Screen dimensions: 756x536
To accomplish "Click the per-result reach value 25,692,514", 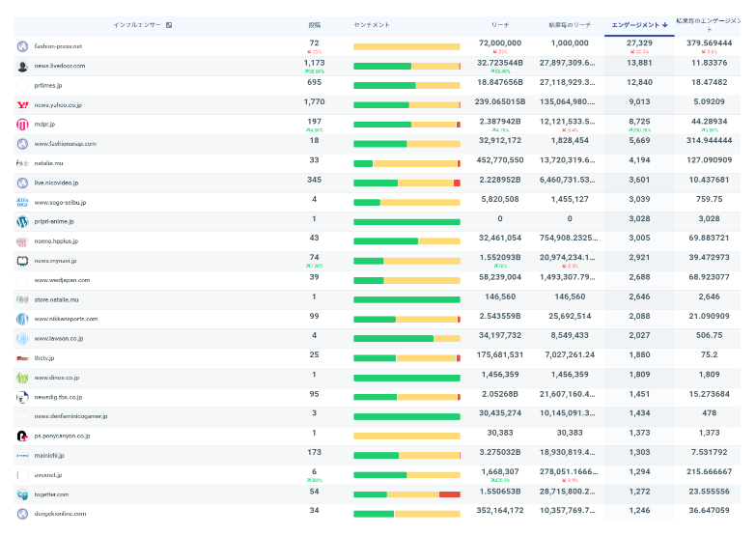I will (570, 316).
